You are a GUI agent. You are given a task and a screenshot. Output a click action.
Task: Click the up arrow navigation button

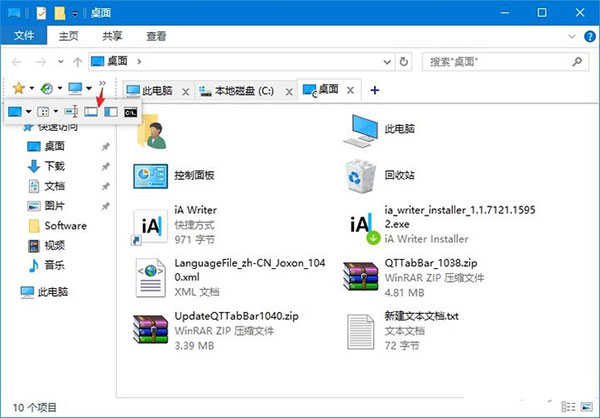pyautogui.click(x=76, y=62)
